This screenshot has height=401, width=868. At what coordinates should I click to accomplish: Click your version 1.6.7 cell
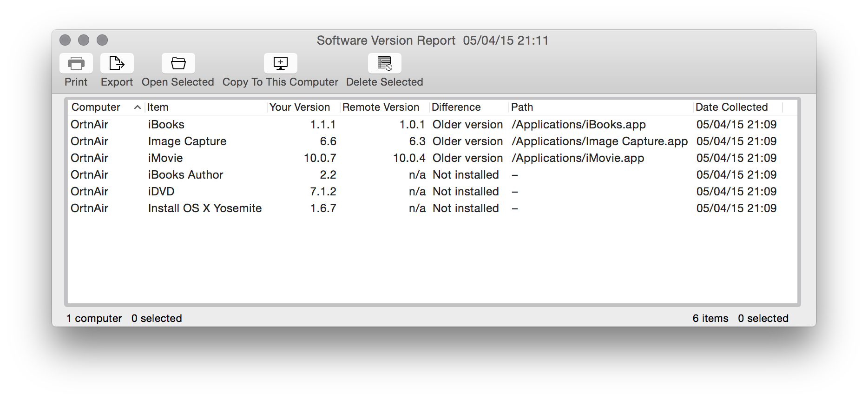323,208
